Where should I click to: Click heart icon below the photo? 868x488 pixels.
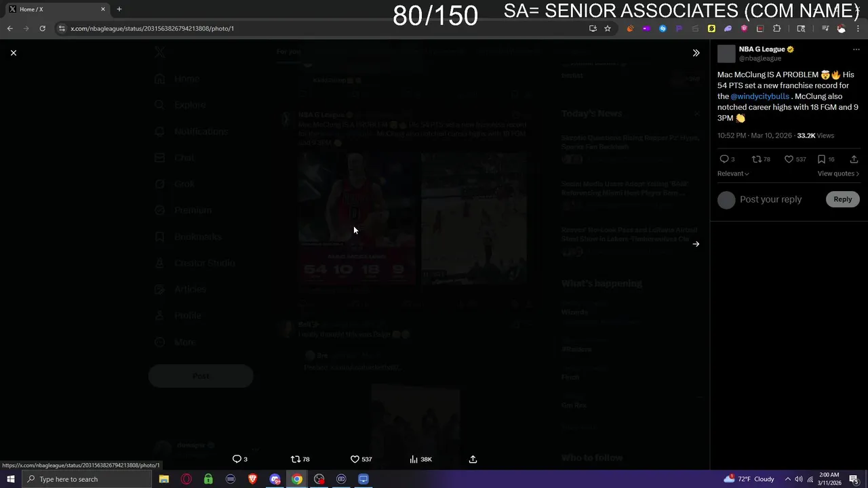pyautogui.click(x=355, y=459)
